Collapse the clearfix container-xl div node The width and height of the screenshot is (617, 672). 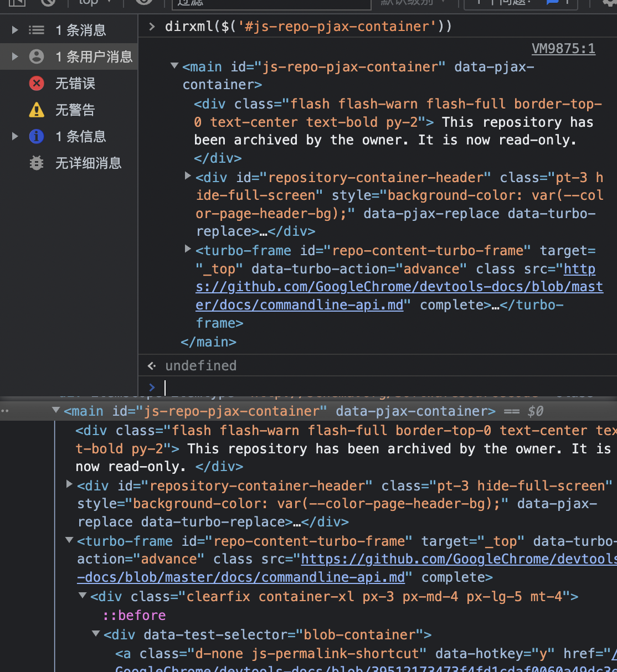pyautogui.click(x=83, y=596)
